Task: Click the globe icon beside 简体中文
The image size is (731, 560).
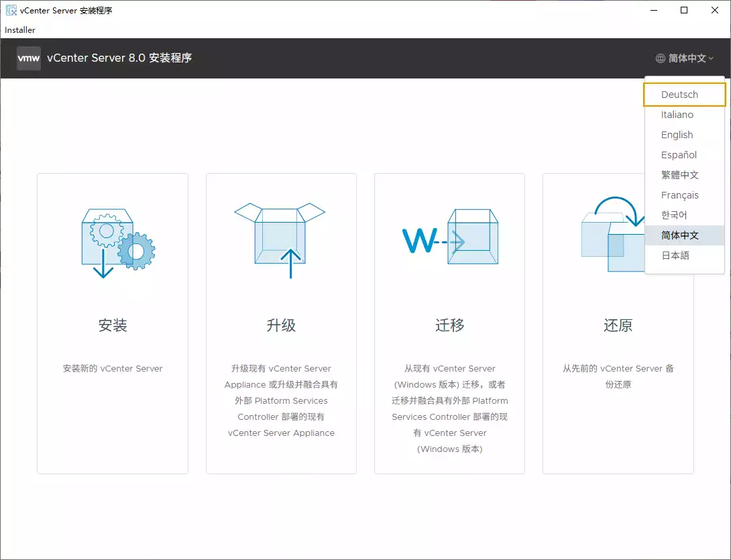Action: pos(660,58)
